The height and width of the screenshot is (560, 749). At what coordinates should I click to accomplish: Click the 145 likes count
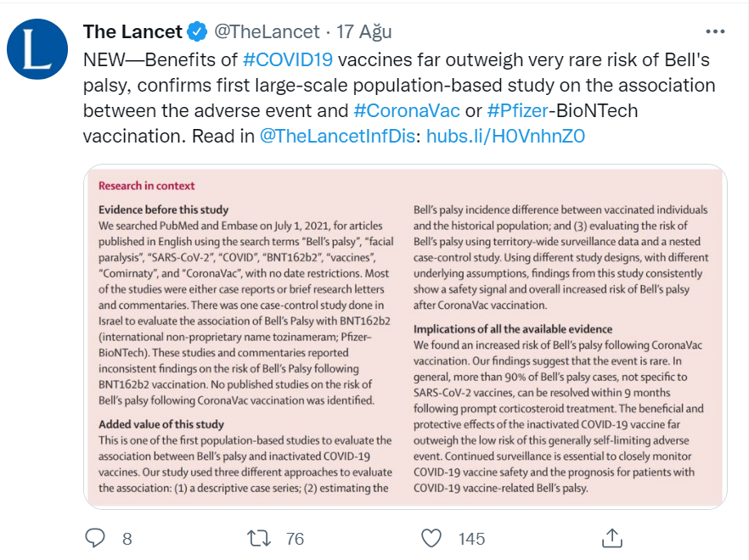click(471, 539)
